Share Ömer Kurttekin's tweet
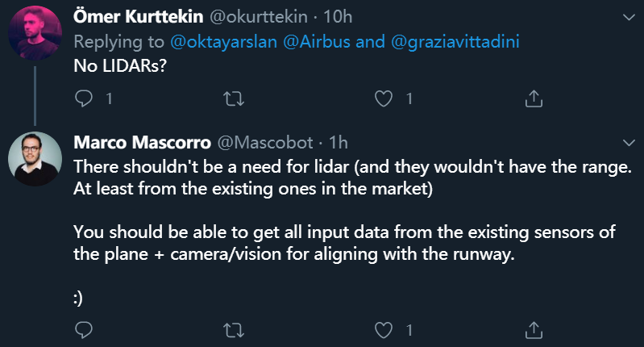644x347 pixels. [x=533, y=98]
